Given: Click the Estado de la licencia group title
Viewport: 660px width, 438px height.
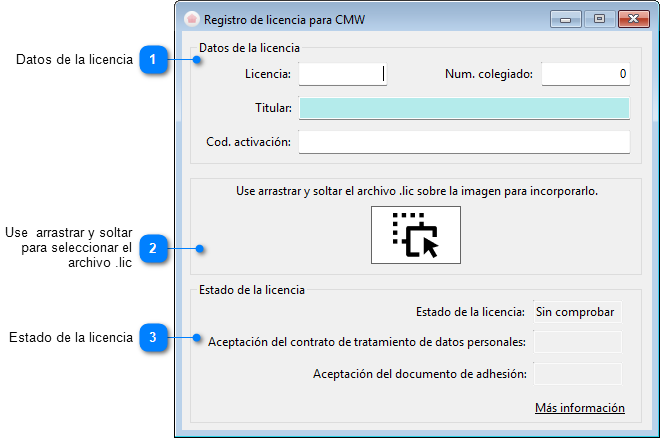Looking at the screenshot, I should 252,290.
